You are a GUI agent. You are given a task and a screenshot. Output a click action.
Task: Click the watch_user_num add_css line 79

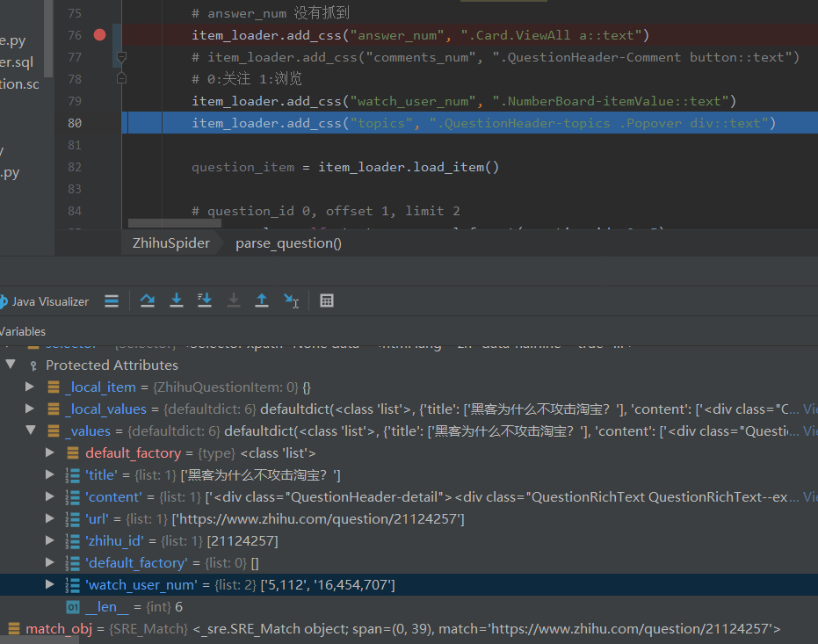(x=463, y=101)
